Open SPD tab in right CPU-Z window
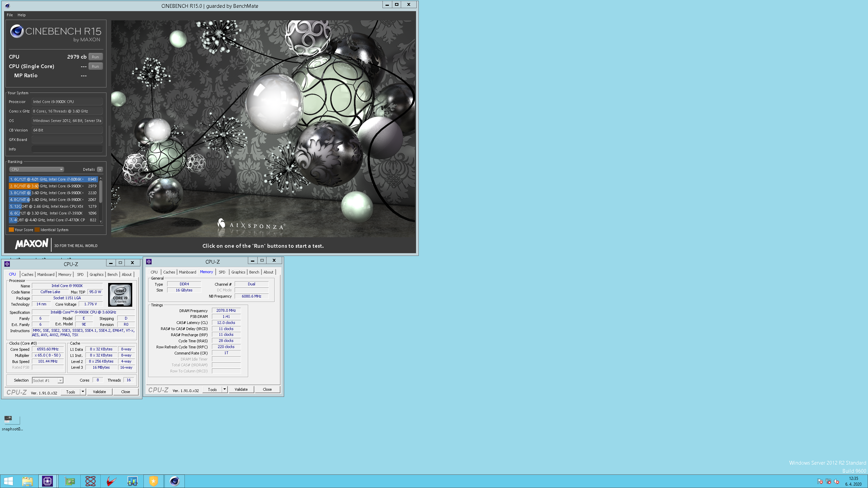 pos(222,272)
